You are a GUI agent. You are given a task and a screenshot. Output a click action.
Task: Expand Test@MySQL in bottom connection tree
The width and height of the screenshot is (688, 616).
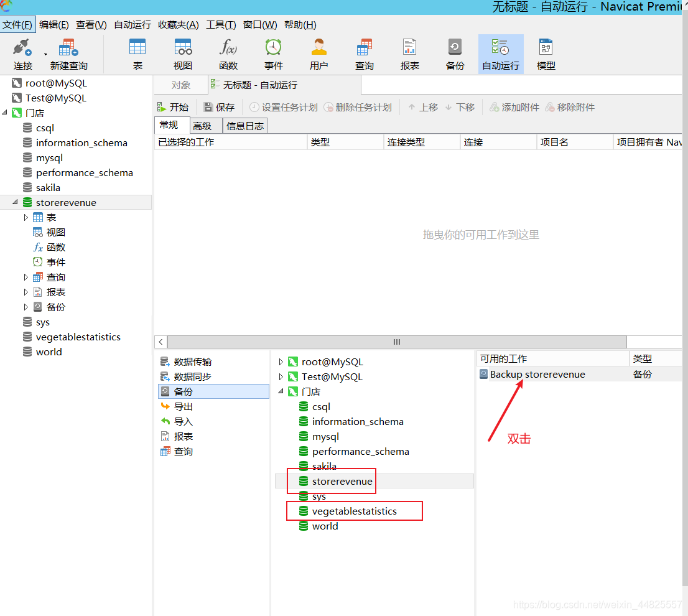coord(281,377)
